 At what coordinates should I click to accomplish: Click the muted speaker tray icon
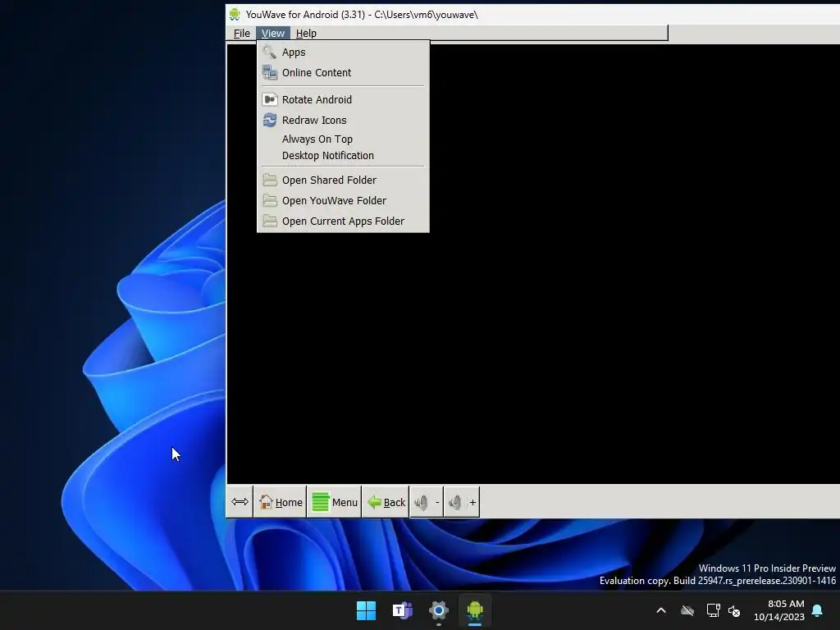734,610
